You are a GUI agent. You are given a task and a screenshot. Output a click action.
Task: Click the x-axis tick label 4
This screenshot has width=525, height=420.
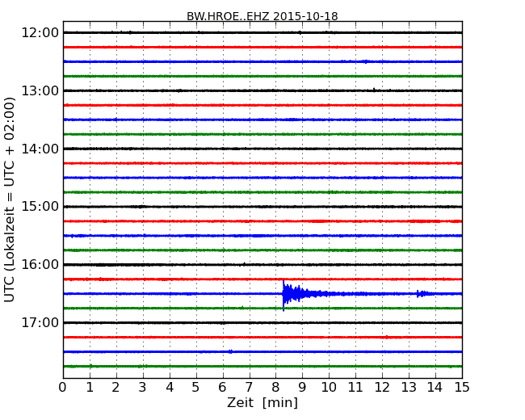click(x=170, y=388)
